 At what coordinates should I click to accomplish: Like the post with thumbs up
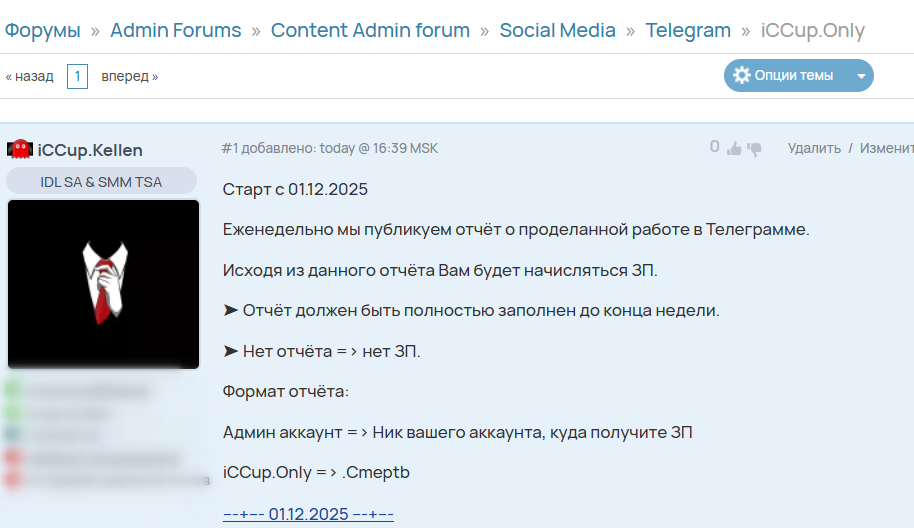(x=734, y=149)
